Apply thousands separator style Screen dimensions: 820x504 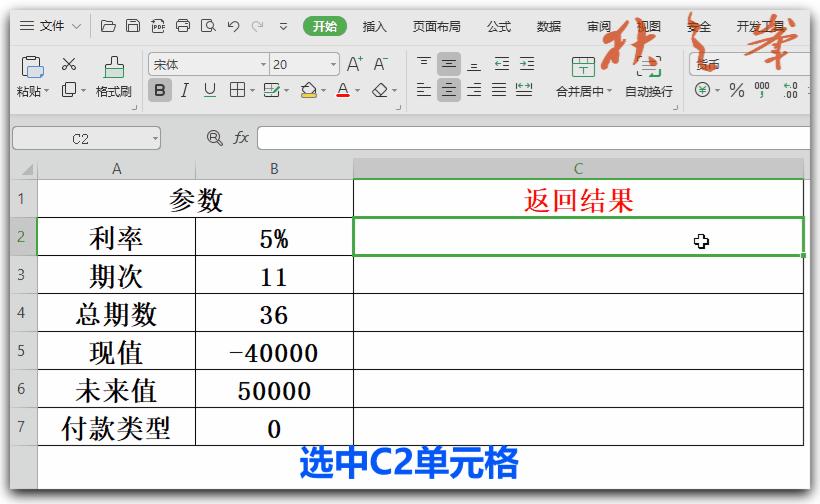point(762,90)
